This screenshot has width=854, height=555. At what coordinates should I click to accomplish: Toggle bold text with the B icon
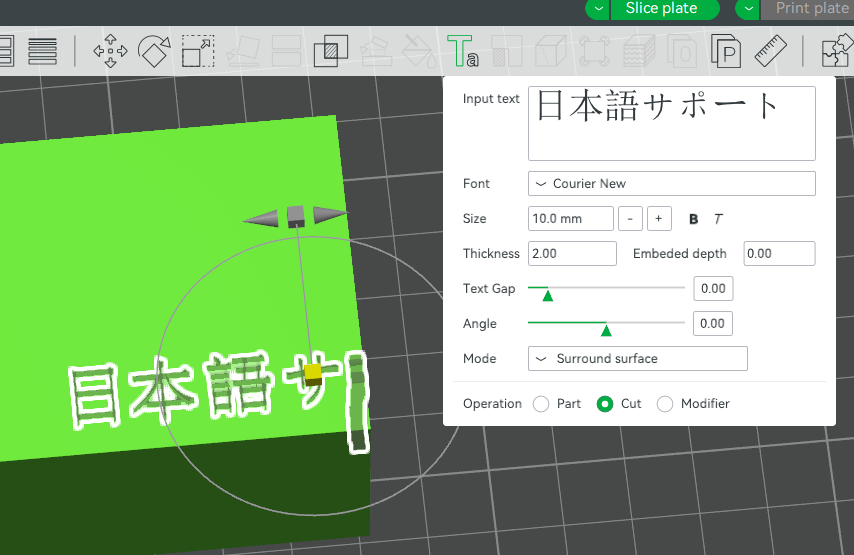693,219
